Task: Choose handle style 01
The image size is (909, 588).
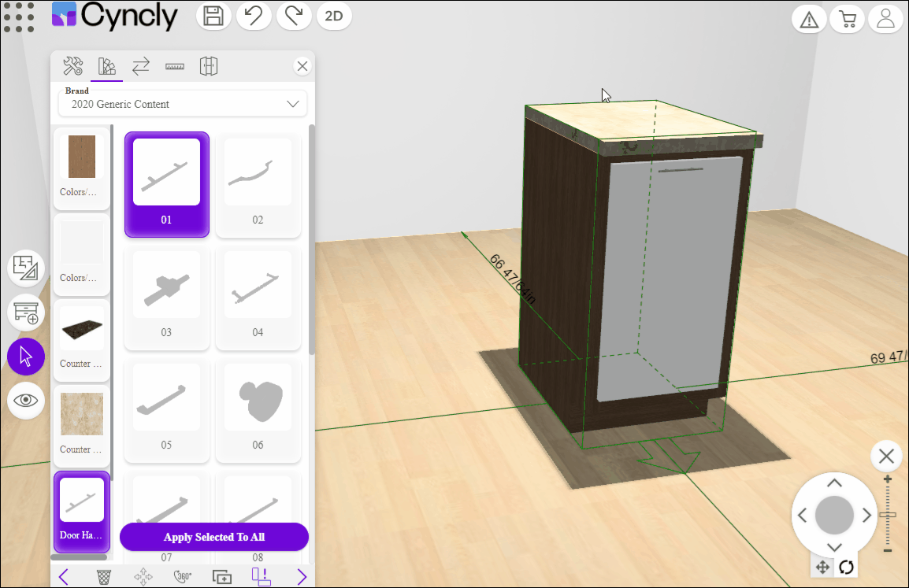Action: [167, 185]
